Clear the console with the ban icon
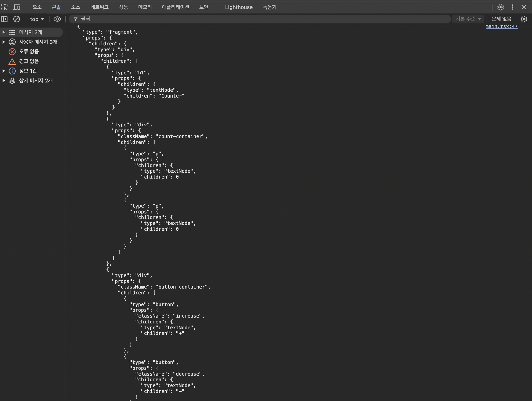Image resolution: width=532 pixels, height=401 pixels. pos(17,19)
